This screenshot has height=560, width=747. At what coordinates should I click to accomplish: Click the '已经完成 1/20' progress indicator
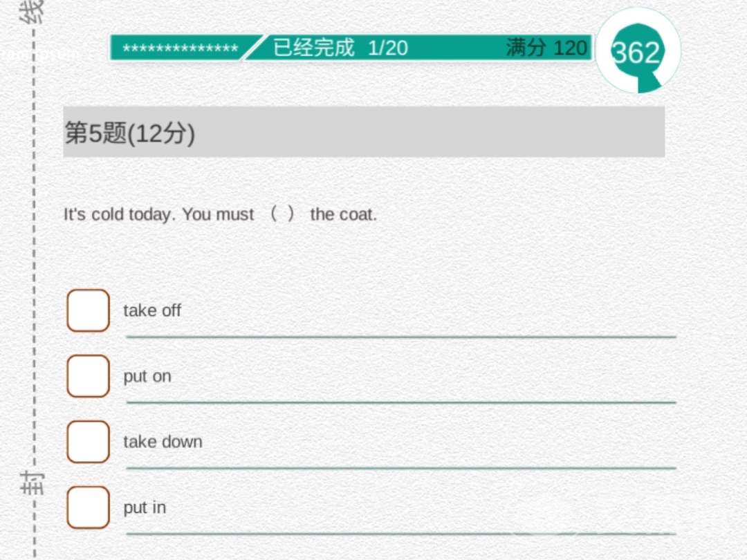point(340,48)
